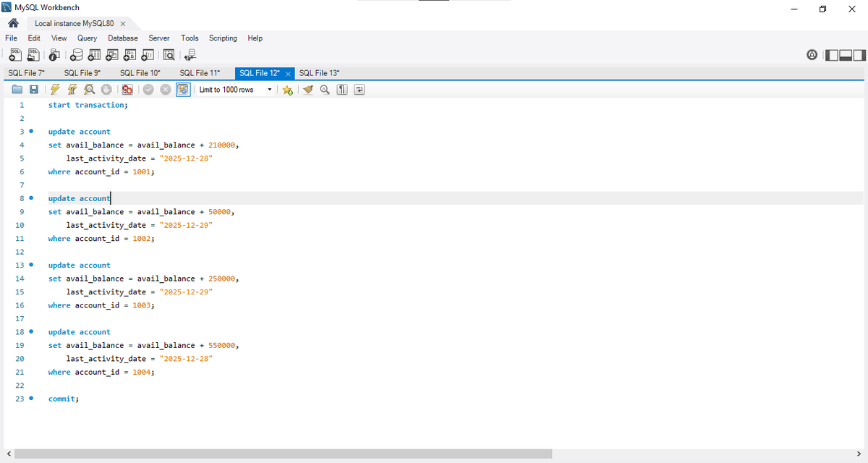Open a script file in this editor
Image resolution: width=868 pixels, height=463 pixels.
coord(18,90)
